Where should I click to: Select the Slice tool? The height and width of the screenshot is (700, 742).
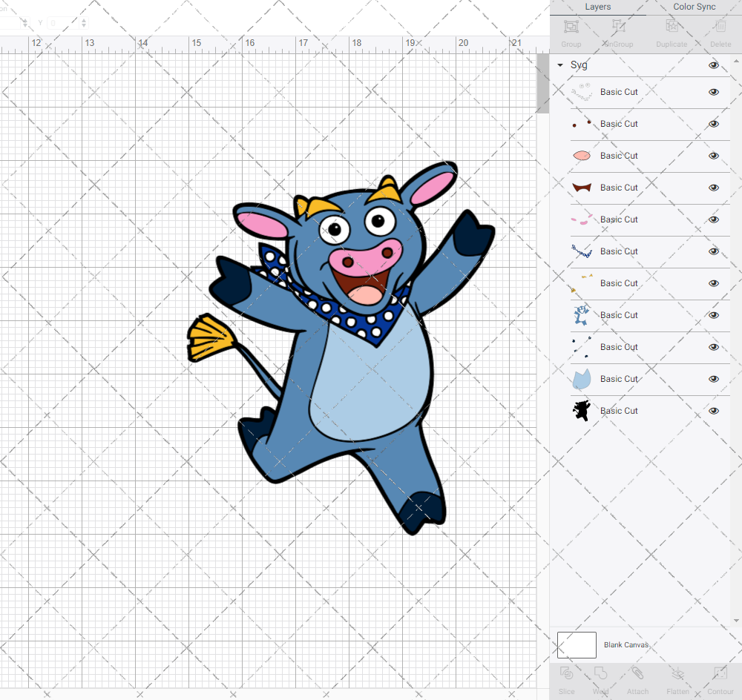pyautogui.click(x=566, y=673)
